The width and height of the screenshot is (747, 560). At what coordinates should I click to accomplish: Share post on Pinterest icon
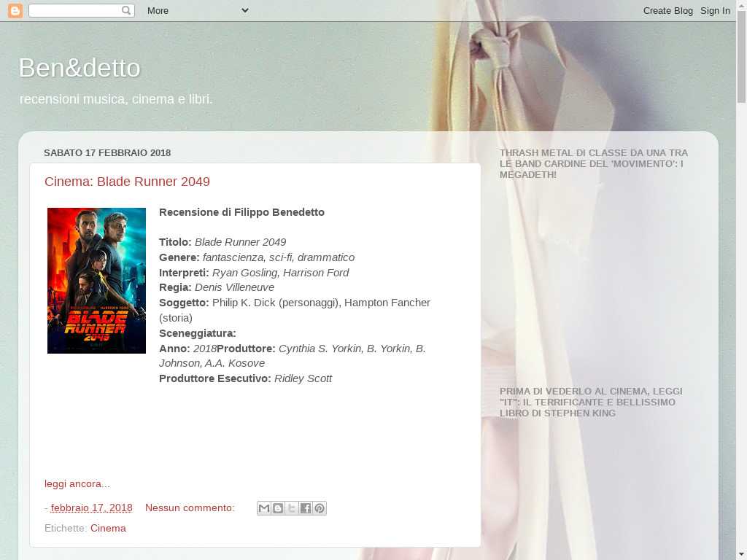point(320,508)
